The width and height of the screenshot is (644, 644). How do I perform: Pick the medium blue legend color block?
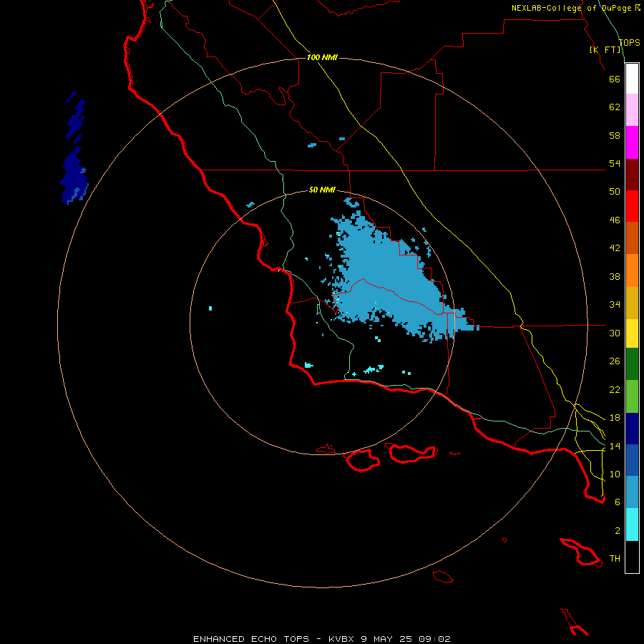(632, 460)
